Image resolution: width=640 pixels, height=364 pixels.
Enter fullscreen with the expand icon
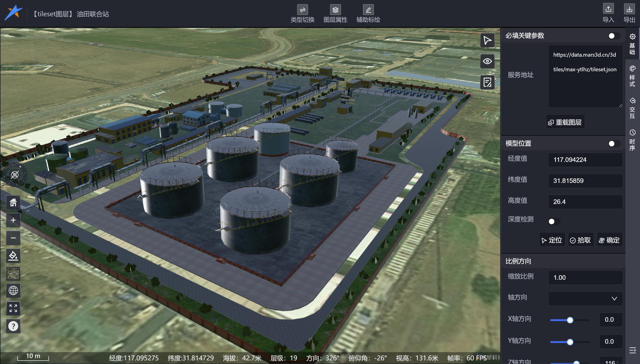13,308
